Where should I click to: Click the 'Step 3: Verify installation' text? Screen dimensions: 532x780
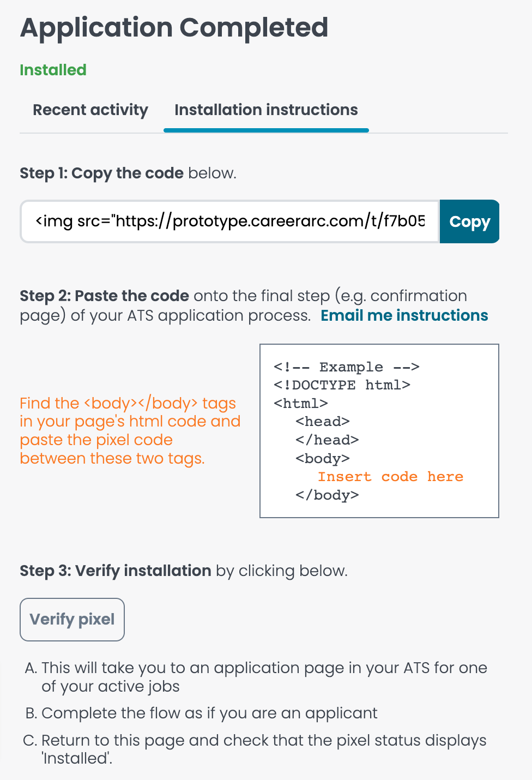point(116,571)
